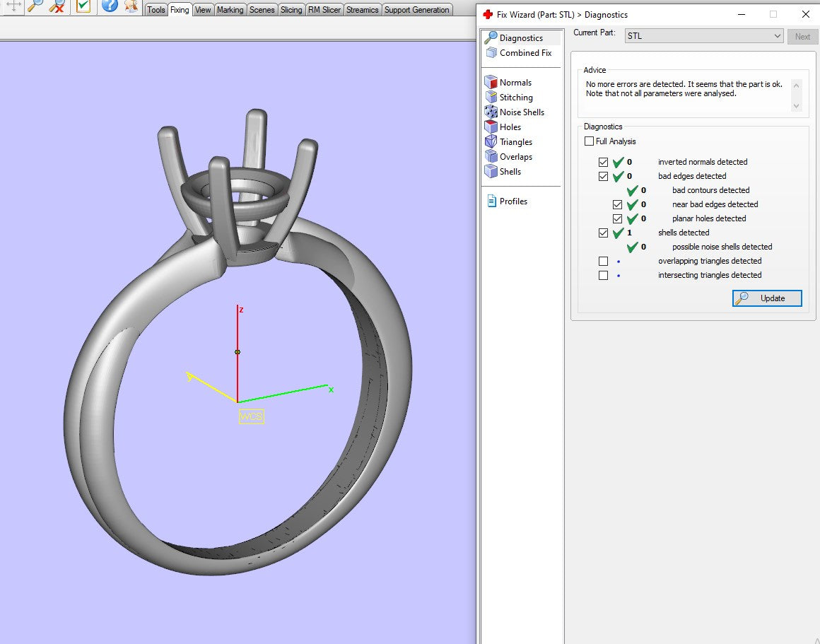Screen dimensions: 820x644
Task: Check the intersecting triangles detected box
Action: 603,275
